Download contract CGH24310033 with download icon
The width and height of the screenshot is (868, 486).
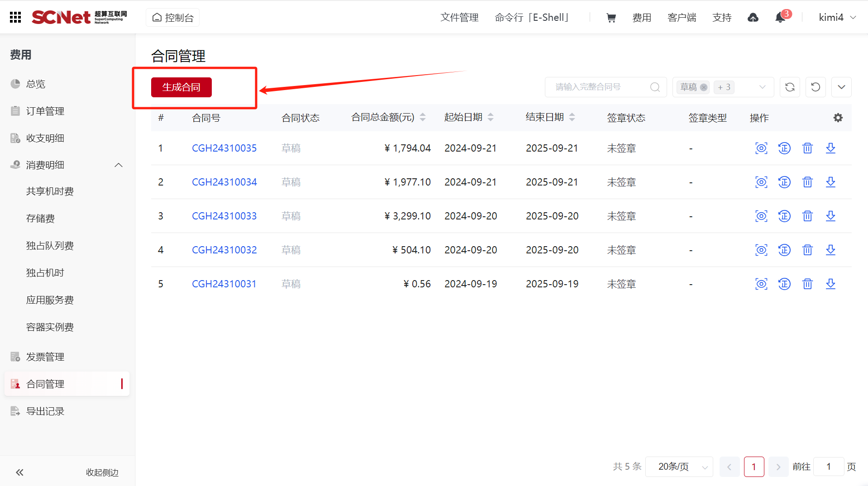(830, 216)
